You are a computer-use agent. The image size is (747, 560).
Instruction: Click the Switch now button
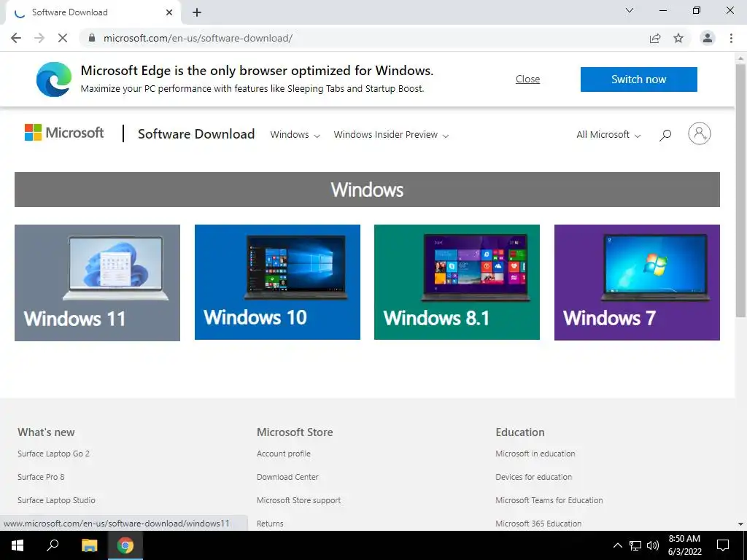tap(638, 79)
